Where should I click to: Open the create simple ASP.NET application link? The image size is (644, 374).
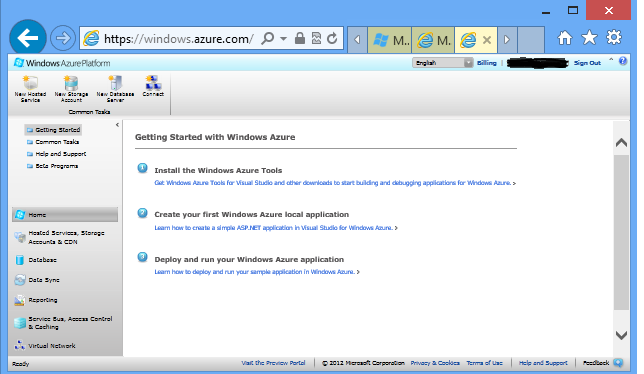click(274, 228)
